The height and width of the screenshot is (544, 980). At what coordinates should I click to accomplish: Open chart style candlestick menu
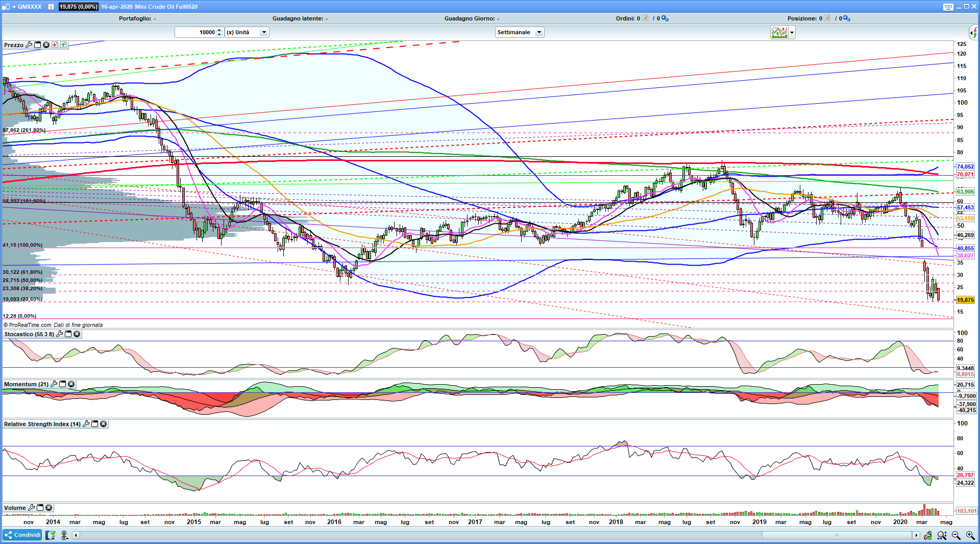(x=6, y=7)
